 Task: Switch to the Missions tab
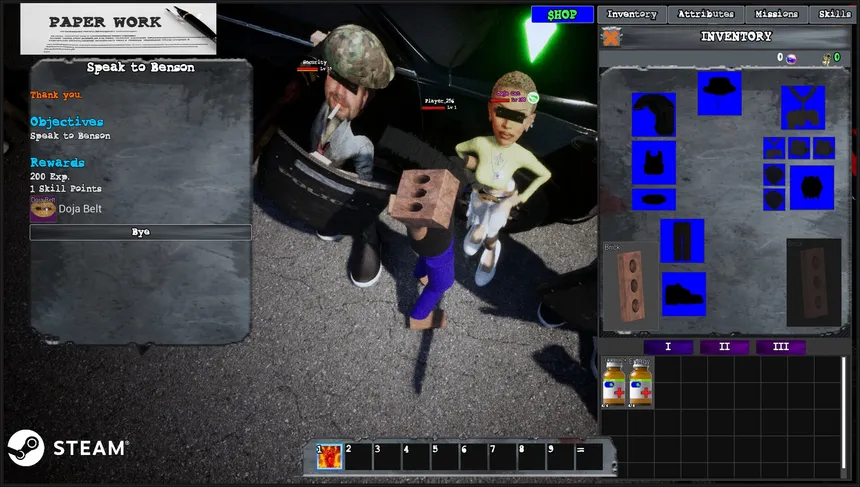pos(776,14)
